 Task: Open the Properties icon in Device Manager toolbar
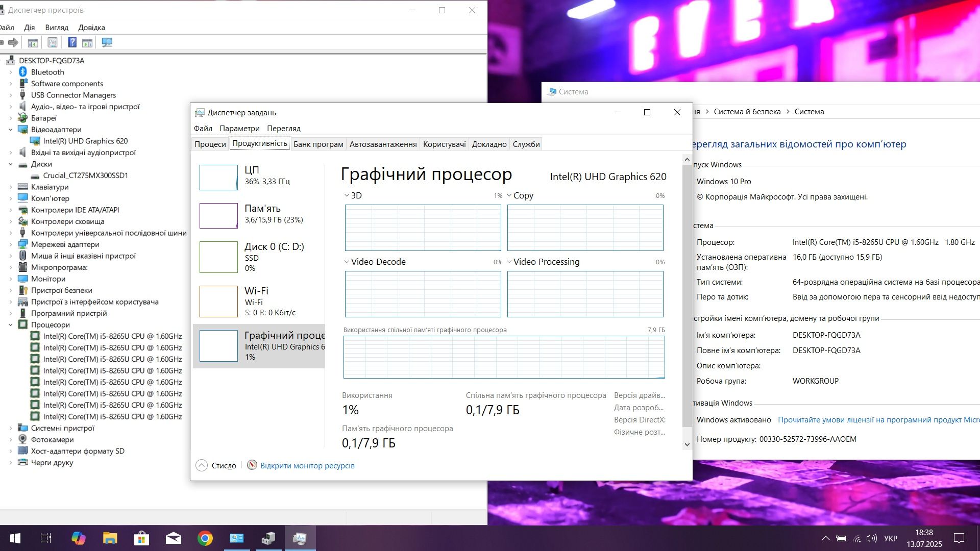[x=52, y=42]
